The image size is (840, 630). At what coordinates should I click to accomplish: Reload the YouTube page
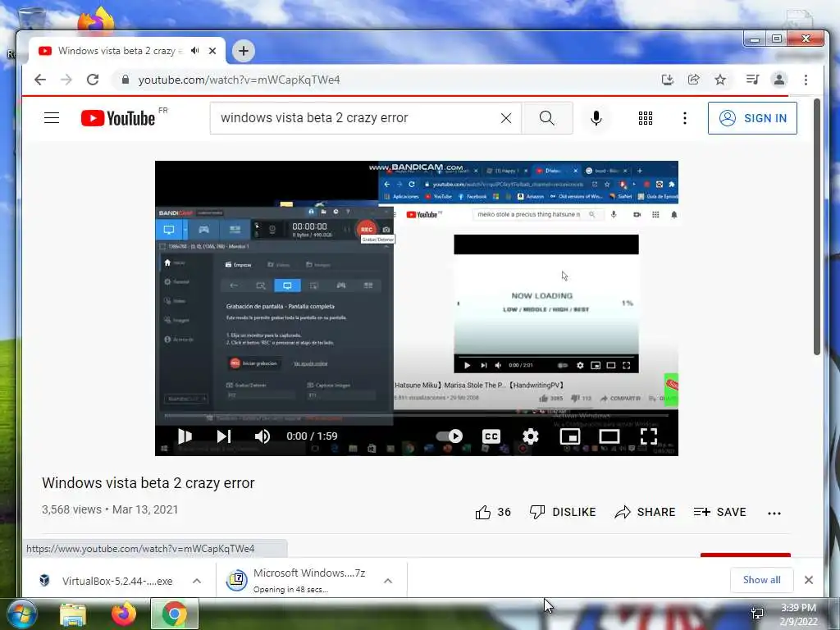[x=93, y=80]
